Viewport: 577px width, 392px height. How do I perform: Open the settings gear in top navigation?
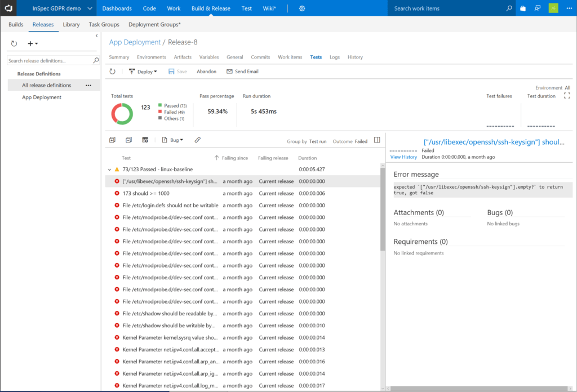pos(302,8)
